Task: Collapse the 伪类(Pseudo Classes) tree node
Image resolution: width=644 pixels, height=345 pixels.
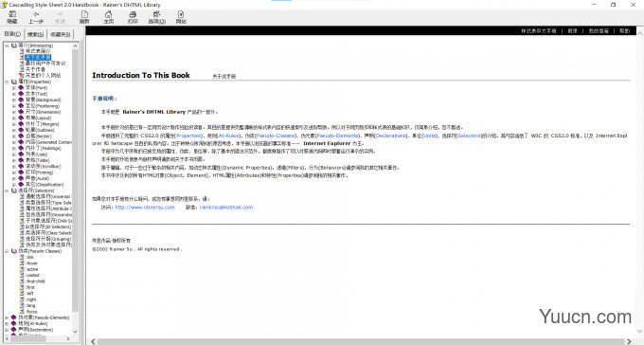Action: [7, 251]
